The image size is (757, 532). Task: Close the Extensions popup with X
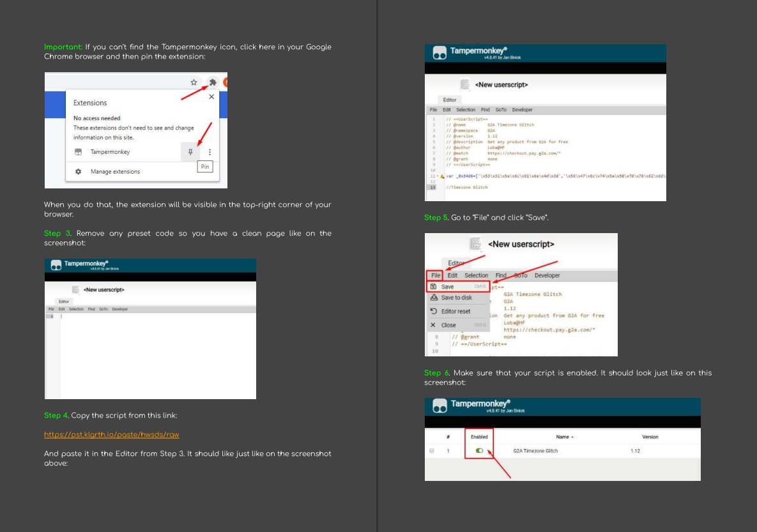click(211, 96)
